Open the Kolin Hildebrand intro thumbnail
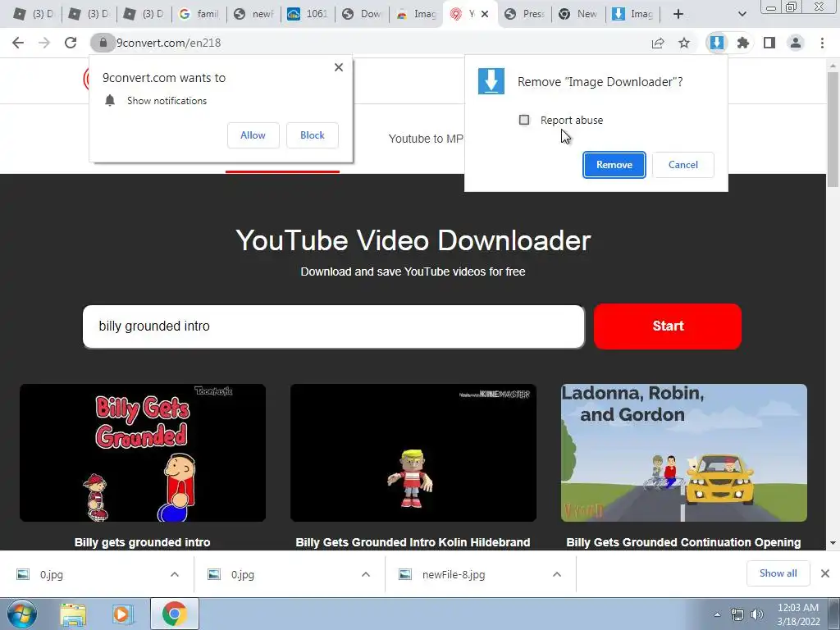The image size is (840, 630). [x=413, y=453]
